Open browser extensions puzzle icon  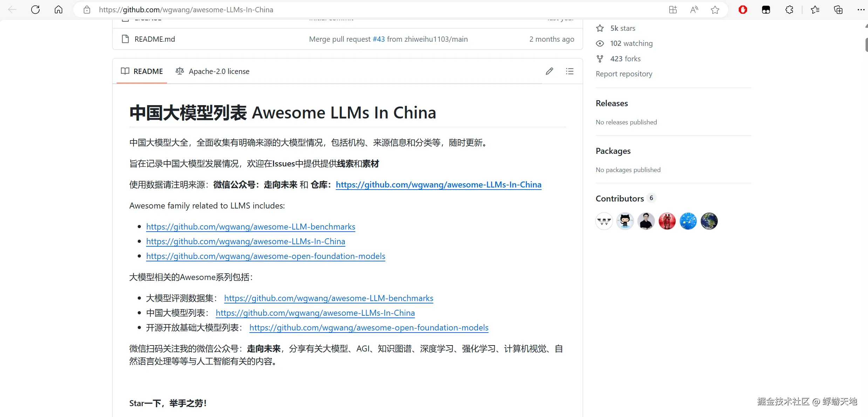point(789,10)
